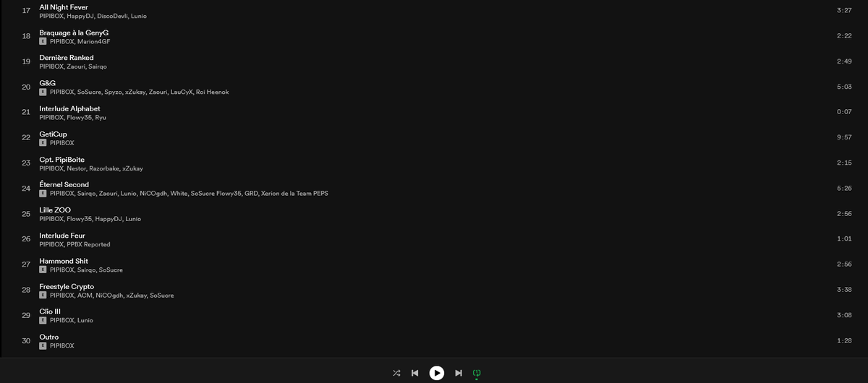Open artist DiscoDevli
Screen dimensions: 868x383
[x=112, y=16]
